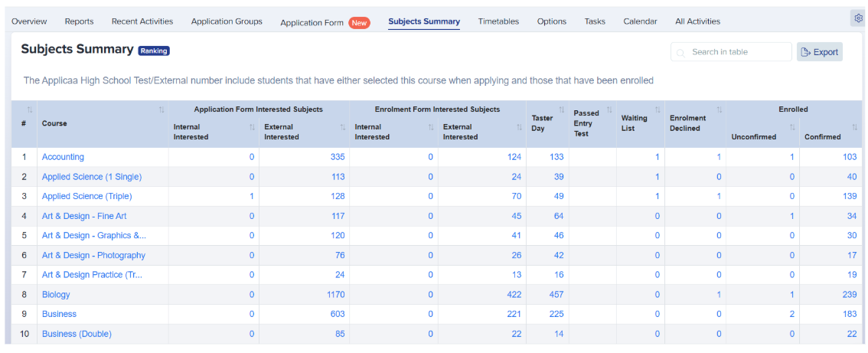868x353 pixels.
Task: Sort the row number column
Action: pos(30,109)
